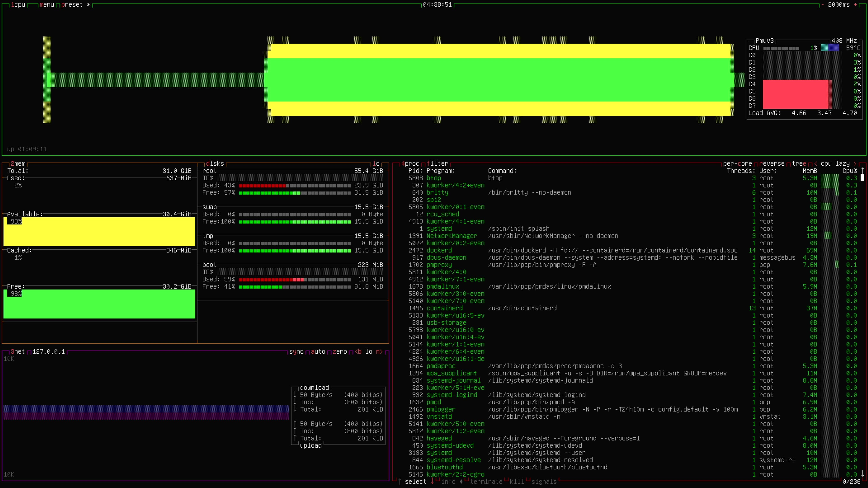Click the scrollbar thumb in process list
Screen dimensions: 868x488
pyautogui.click(x=863, y=178)
